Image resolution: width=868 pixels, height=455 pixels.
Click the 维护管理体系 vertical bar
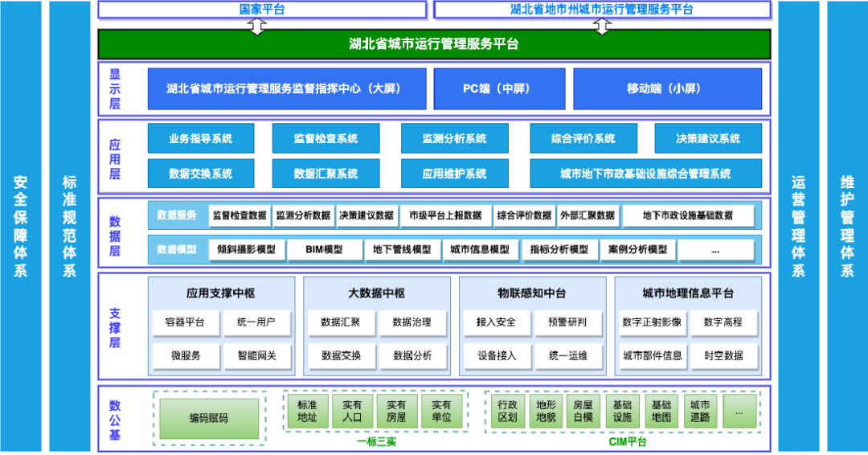[x=847, y=226]
